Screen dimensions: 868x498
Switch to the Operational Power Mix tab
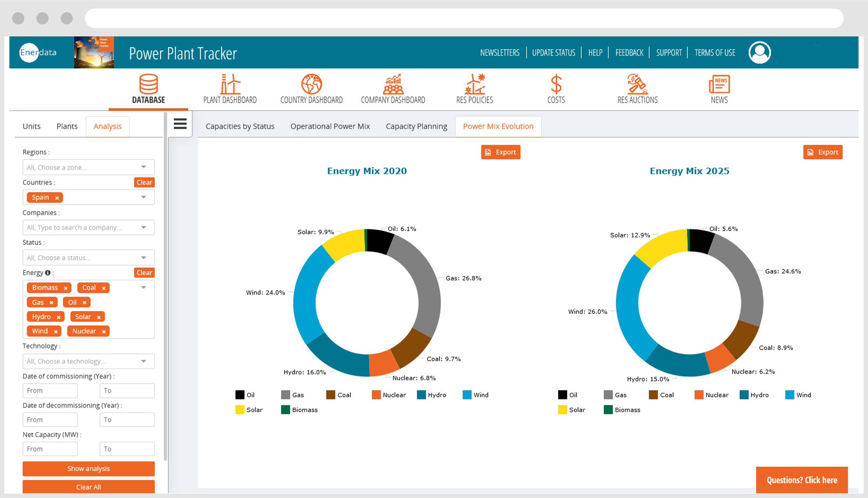tap(330, 126)
